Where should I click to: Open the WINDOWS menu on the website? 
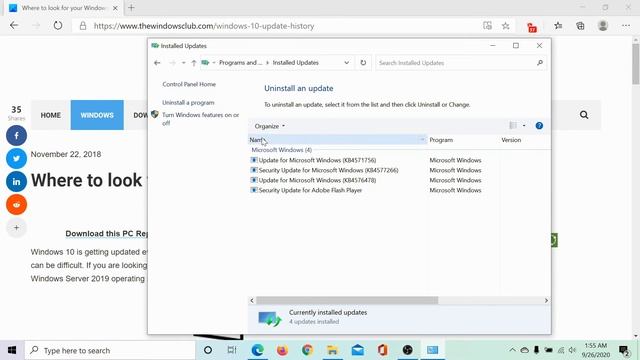97,115
